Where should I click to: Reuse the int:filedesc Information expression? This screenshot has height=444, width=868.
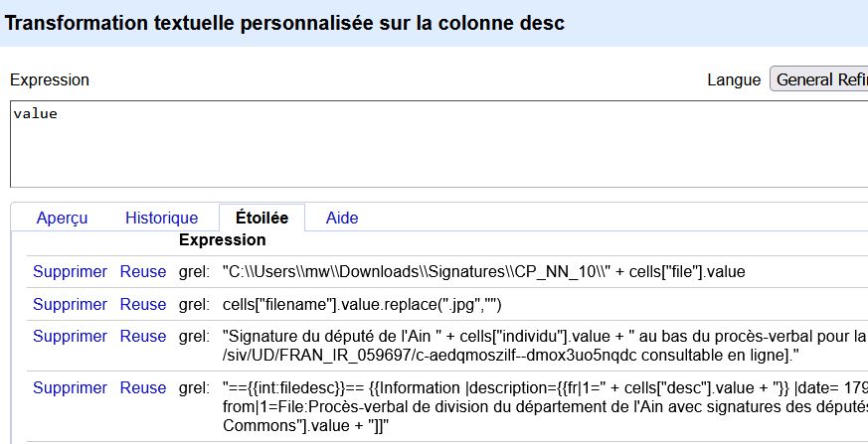[x=143, y=387]
